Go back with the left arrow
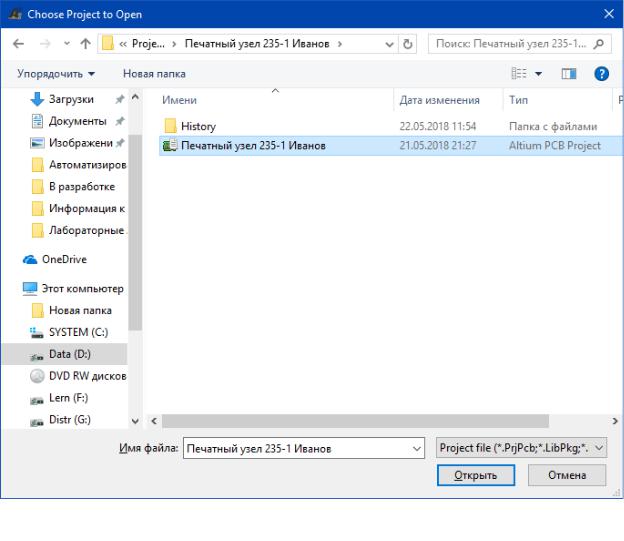The height and width of the screenshot is (541, 624). 18,44
